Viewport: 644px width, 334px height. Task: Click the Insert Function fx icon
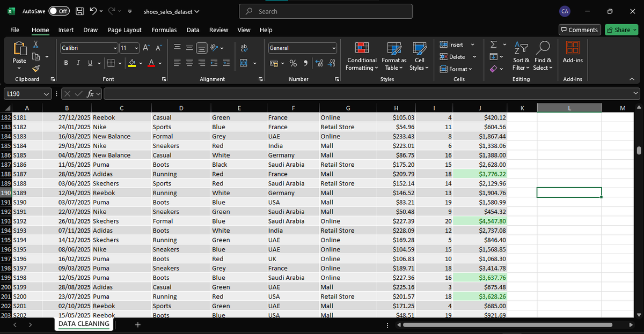tap(91, 94)
